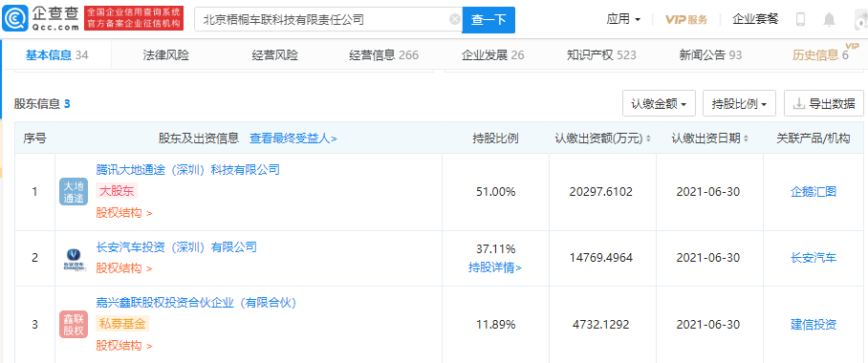Open related product 企鹅汇图
Viewport: 868px width, 363px height.
tap(814, 192)
